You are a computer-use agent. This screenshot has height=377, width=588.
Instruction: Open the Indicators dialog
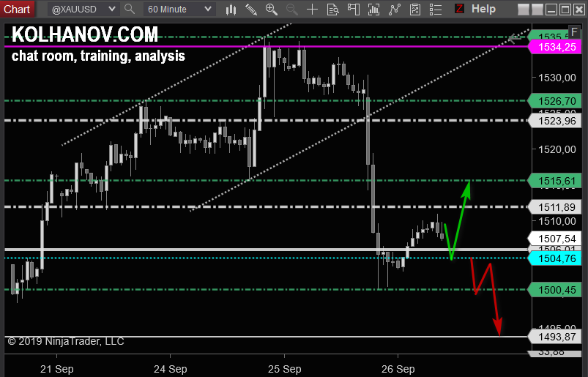coord(394,9)
